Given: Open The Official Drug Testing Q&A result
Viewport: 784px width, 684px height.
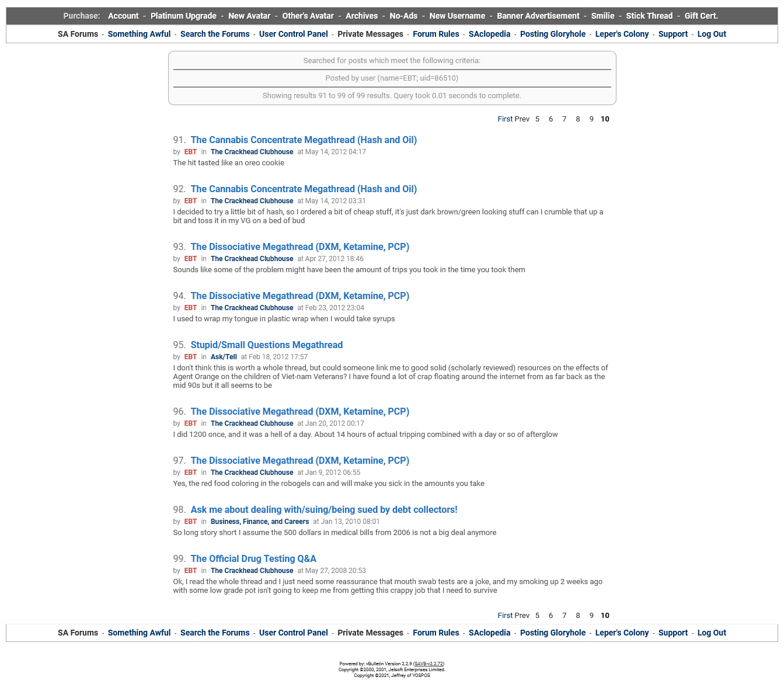Looking at the screenshot, I should pos(253,558).
